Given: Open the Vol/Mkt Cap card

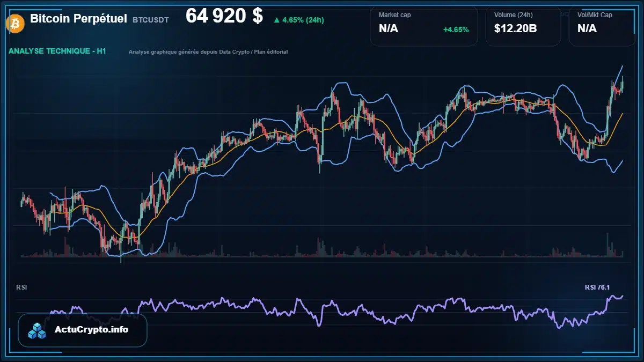Looking at the screenshot, I should 602,26.
